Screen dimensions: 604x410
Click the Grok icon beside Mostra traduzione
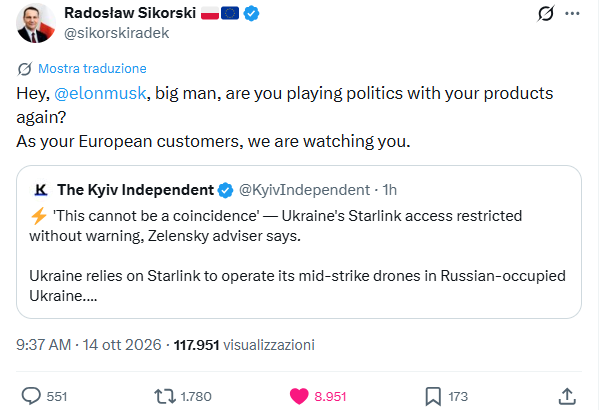[25, 69]
